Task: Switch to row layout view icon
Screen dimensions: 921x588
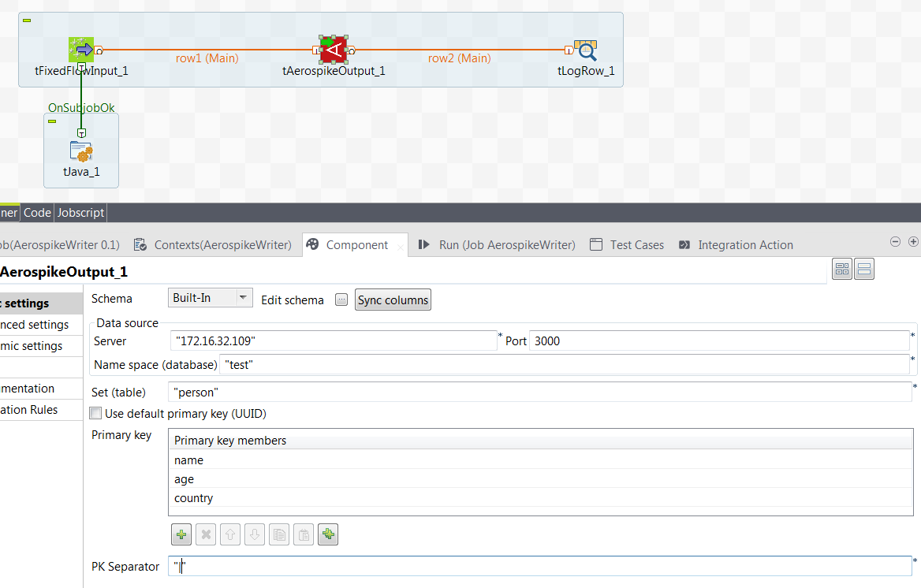Action: click(864, 269)
